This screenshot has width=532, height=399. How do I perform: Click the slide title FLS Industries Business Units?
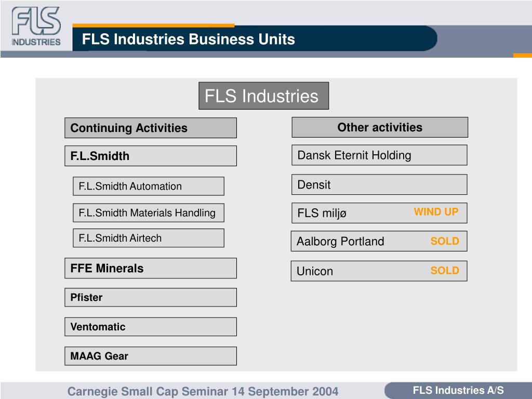tap(188, 39)
